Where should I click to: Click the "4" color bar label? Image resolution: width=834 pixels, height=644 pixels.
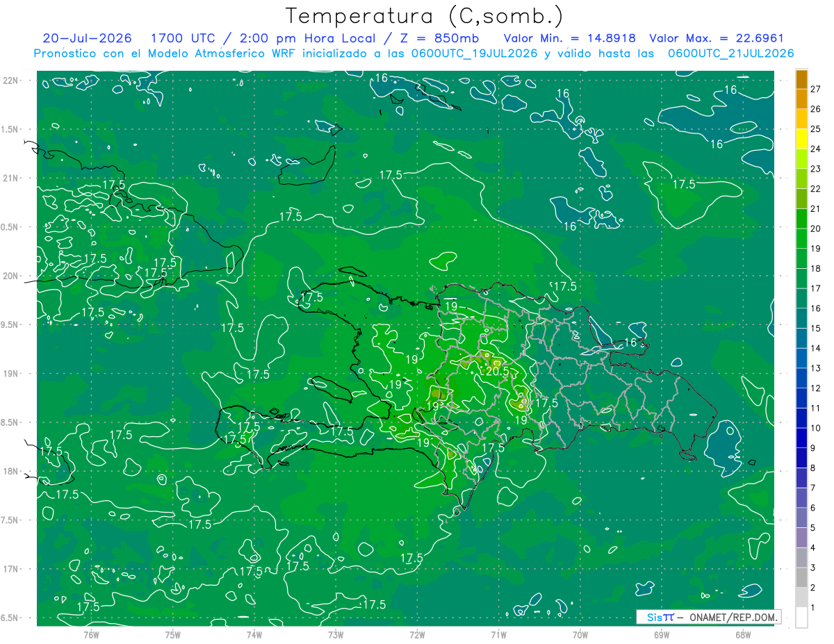click(x=814, y=548)
